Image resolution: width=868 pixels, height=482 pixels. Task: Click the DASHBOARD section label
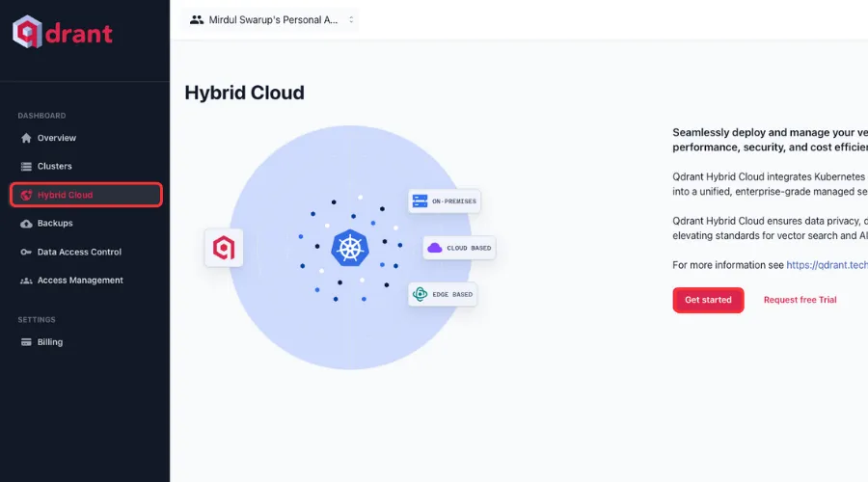pyautogui.click(x=41, y=116)
